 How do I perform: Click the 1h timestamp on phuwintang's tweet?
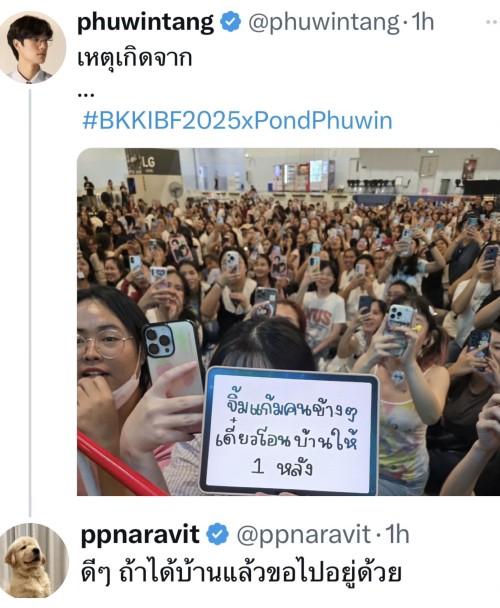(422, 22)
